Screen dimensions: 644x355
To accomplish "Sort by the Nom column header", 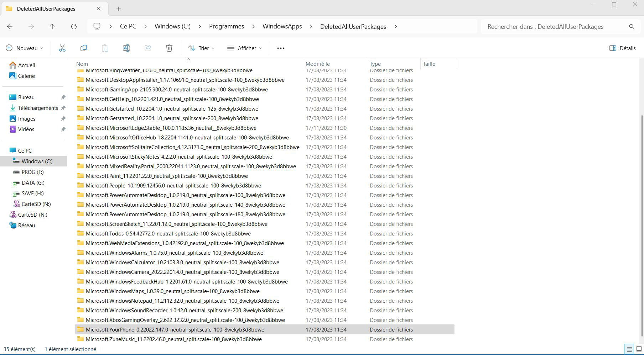I will pyautogui.click(x=188, y=64).
